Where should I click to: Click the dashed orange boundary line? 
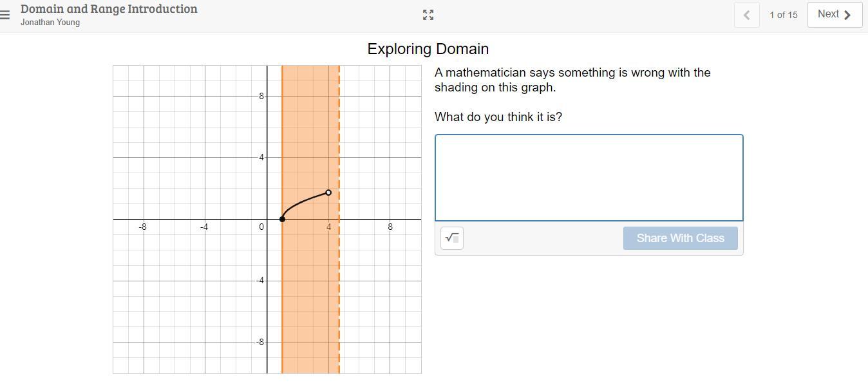click(x=339, y=290)
